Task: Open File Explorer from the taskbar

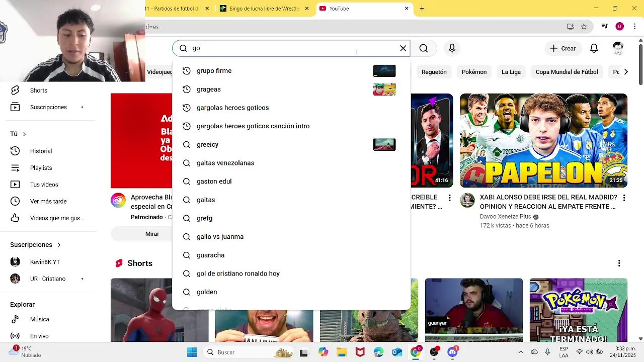Action: point(342,352)
